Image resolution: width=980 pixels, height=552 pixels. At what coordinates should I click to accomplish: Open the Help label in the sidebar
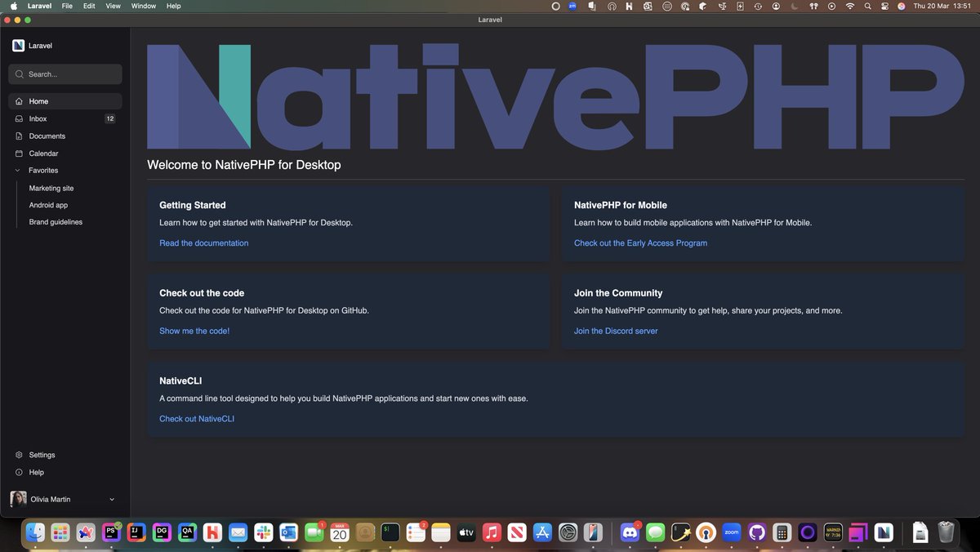pyautogui.click(x=37, y=472)
